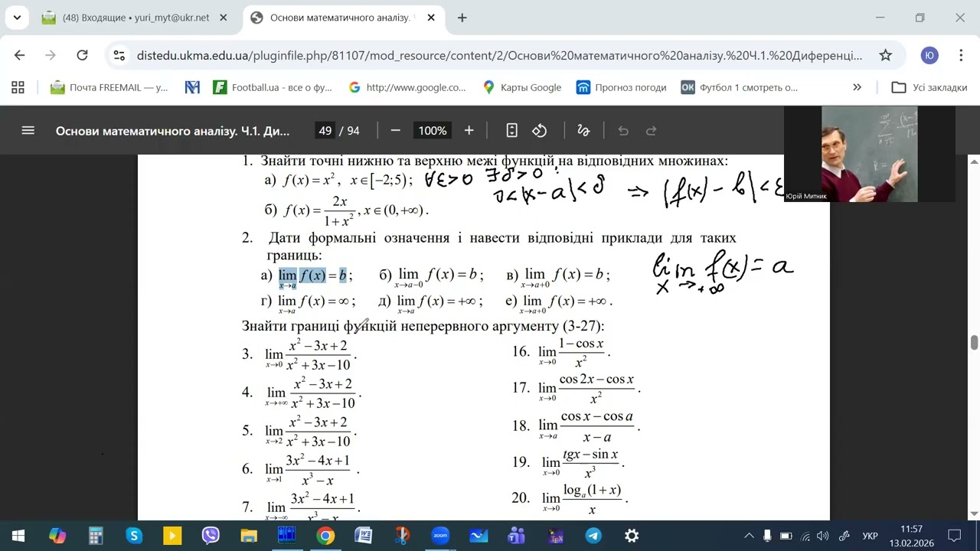
Task: Select the draw annotation tool
Action: [x=583, y=131]
